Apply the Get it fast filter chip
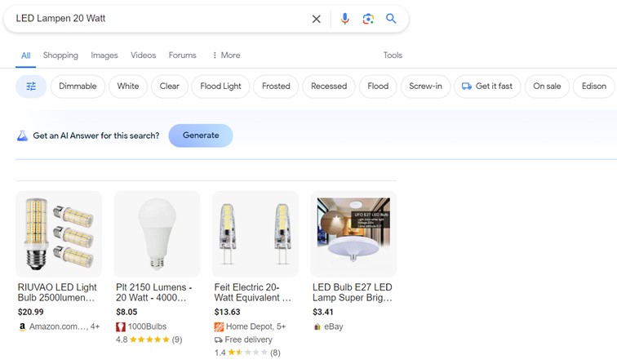 [487, 87]
